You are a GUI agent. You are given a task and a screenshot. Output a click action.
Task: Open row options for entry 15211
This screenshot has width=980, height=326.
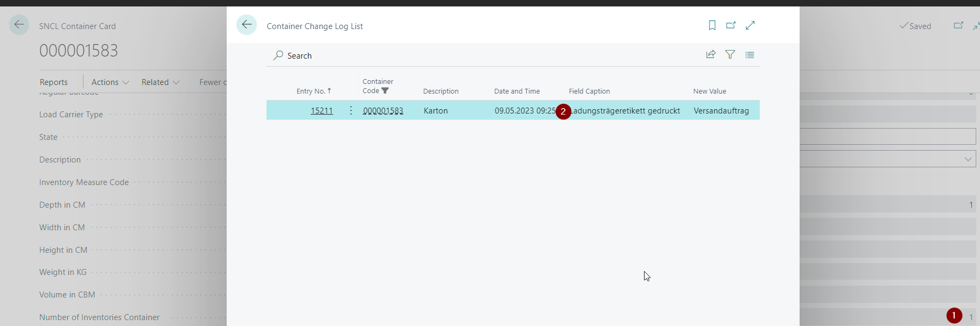[351, 110]
